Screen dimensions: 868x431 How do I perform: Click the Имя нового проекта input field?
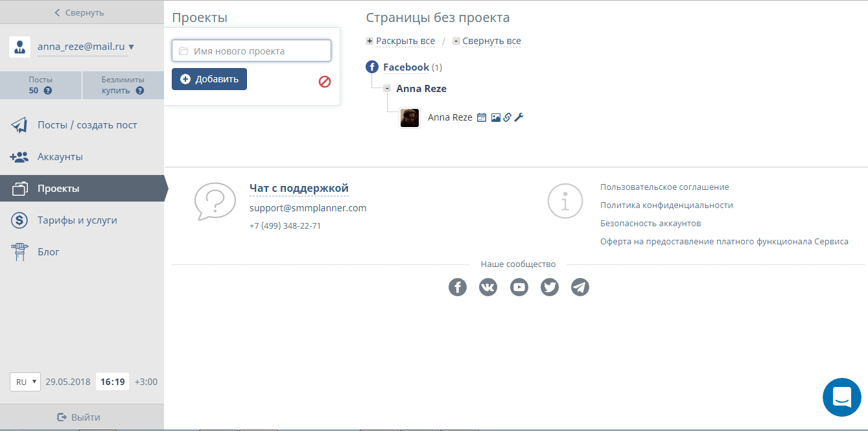pos(252,50)
